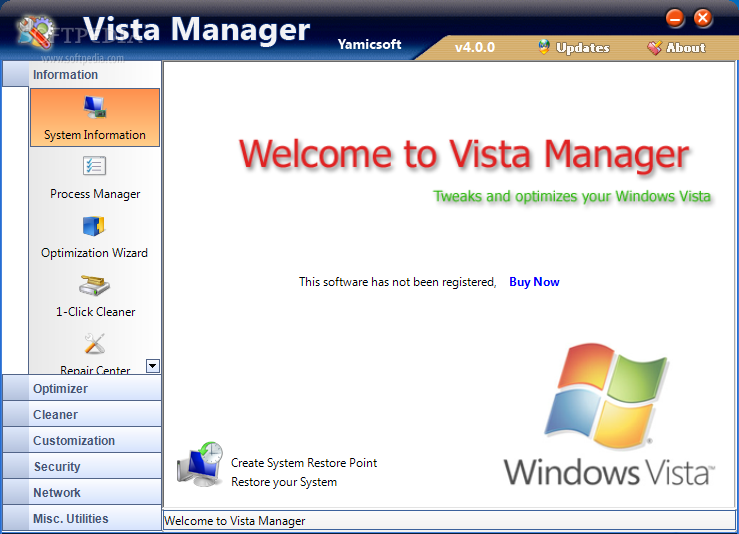The image size is (739, 534).
Task: Click Create System Restore Point
Action: coord(304,463)
